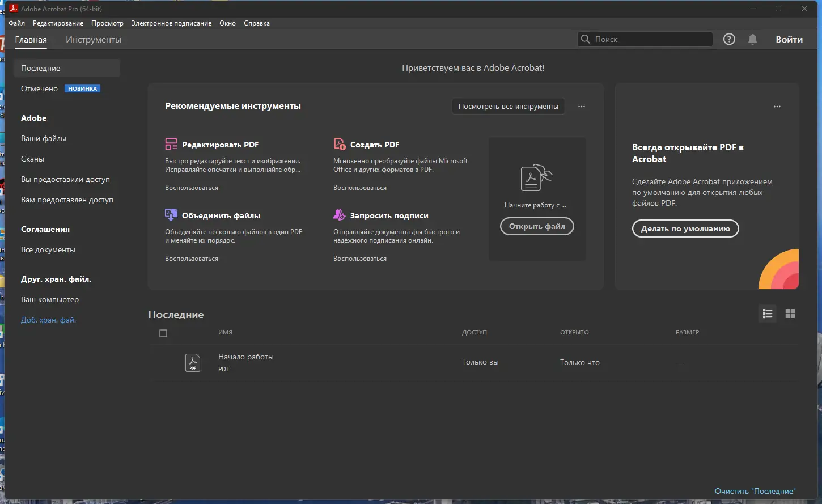Switch recent files to list view
Screen dimensions: 822x504
(768, 314)
